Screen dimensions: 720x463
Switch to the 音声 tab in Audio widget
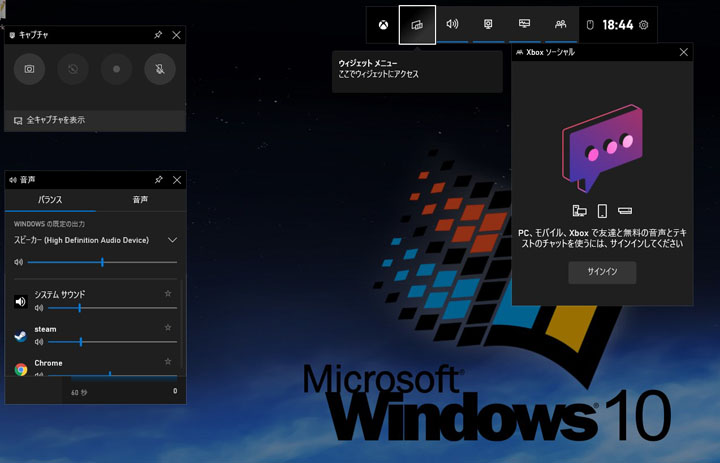click(x=140, y=200)
